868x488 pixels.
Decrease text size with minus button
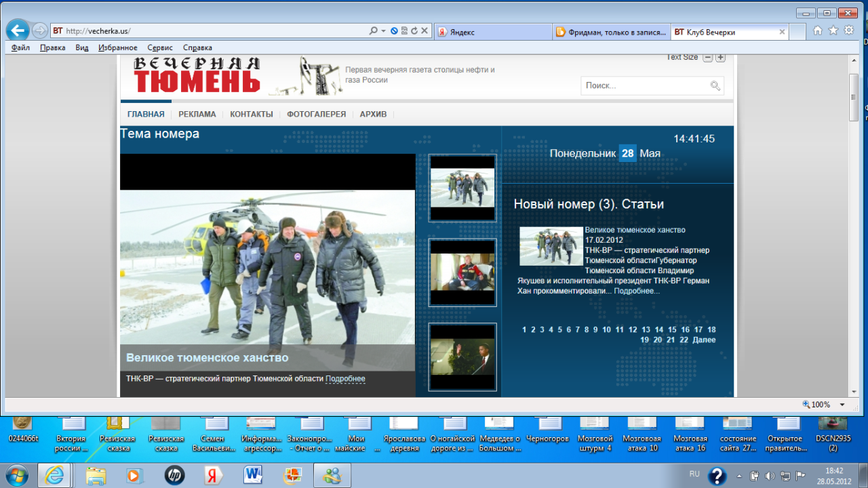pyautogui.click(x=707, y=58)
